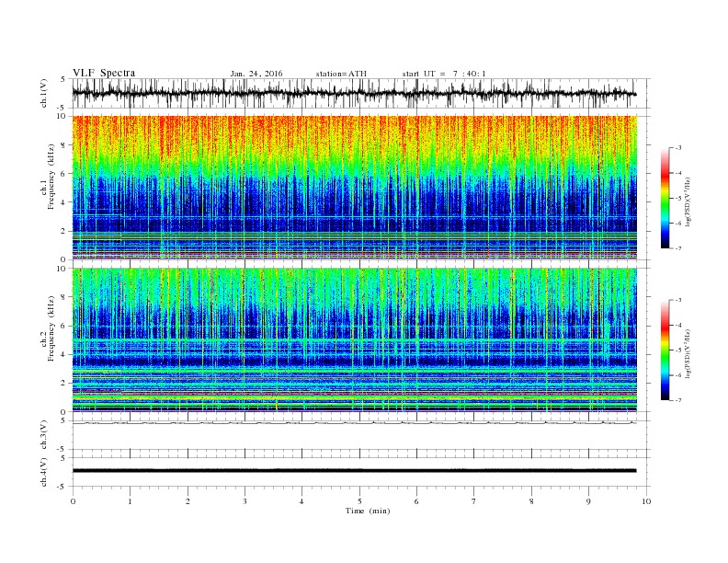Click the 'station=ATH' label
The width and height of the screenshot is (728, 563).
coord(341,74)
